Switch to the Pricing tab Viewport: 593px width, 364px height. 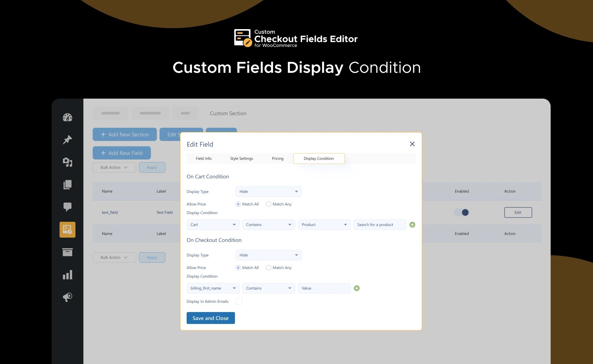(278, 159)
